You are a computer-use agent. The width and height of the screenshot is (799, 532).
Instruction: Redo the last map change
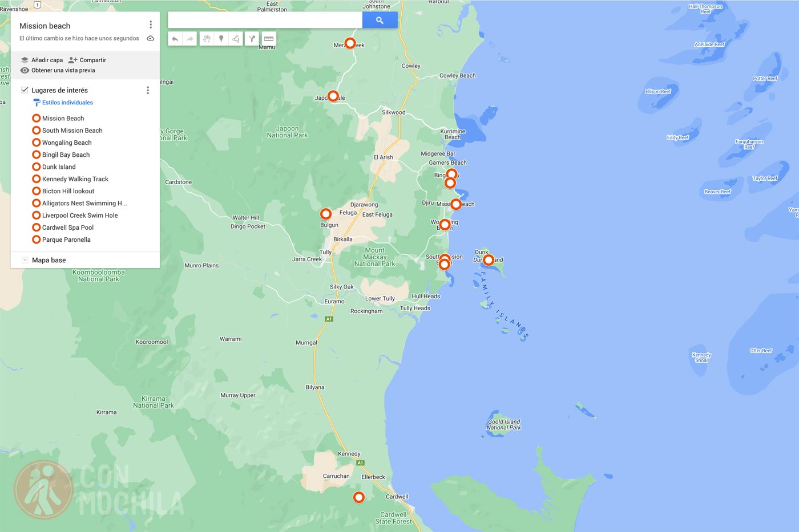click(189, 39)
